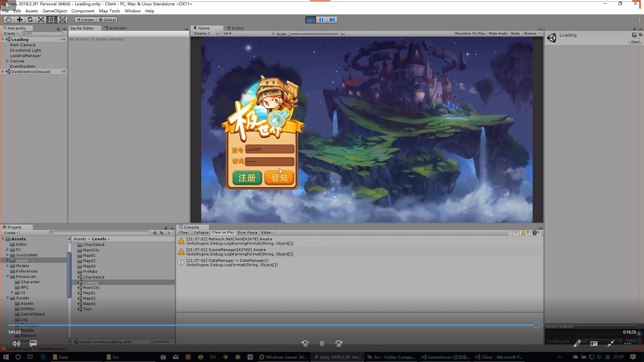644x362 pixels.
Task: Expand the DontDestroyOnLoad object in Hierarchy
Action: pos(3,71)
